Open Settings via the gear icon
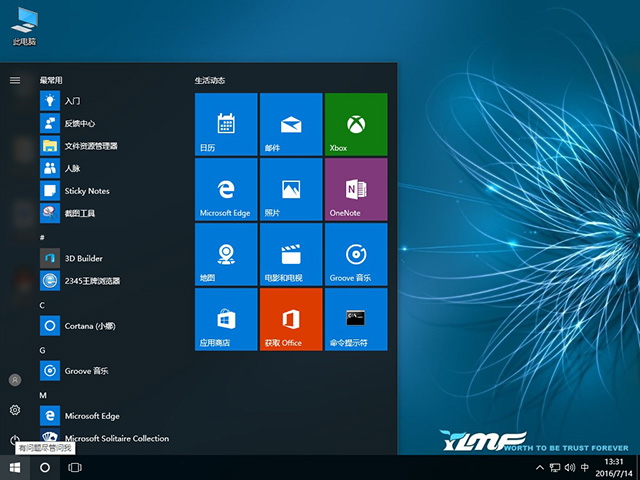 click(15, 410)
